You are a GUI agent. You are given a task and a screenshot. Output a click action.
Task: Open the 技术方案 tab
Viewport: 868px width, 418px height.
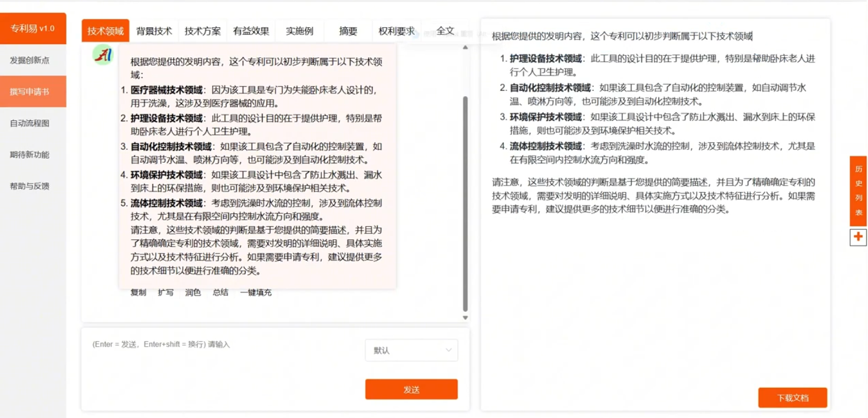click(x=202, y=31)
